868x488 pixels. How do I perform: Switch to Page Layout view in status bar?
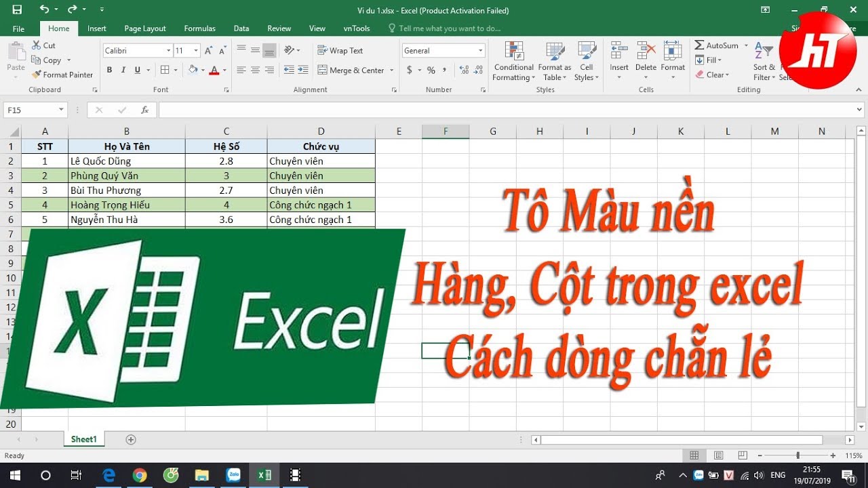coord(718,455)
